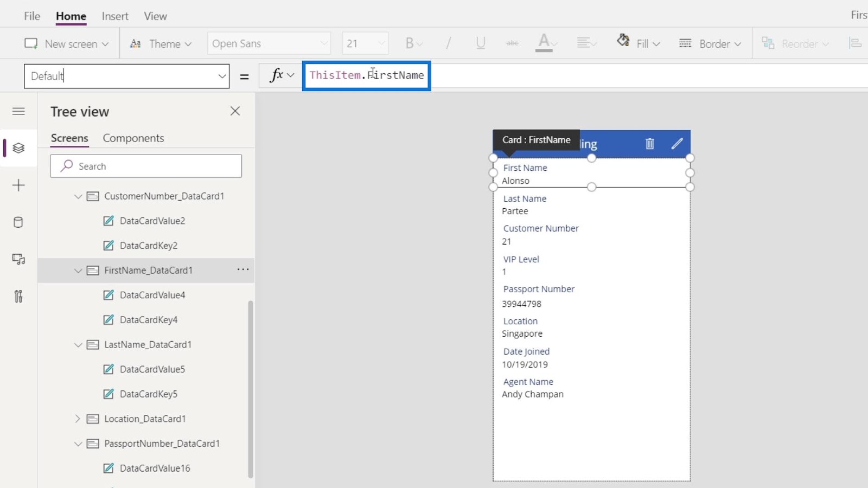Expand Location_DataCard1 node

coord(78,419)
